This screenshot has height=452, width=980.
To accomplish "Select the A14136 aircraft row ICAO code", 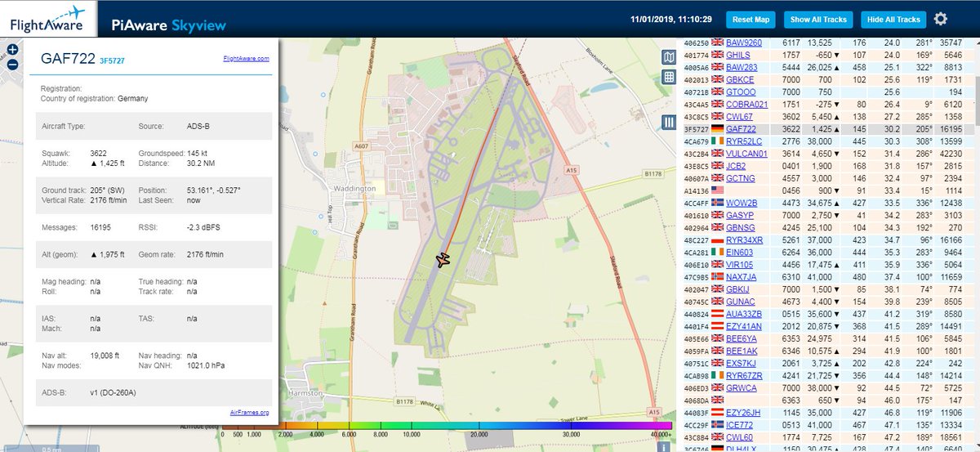I will tap(696, 190).
